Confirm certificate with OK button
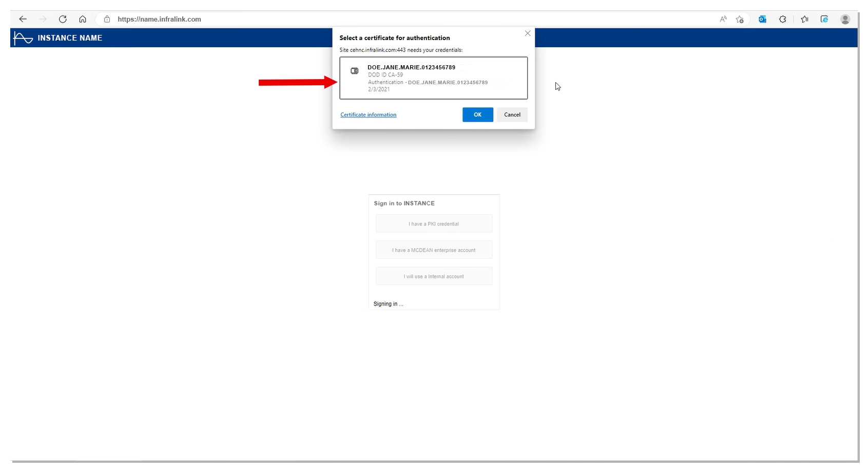 [478, 115]
